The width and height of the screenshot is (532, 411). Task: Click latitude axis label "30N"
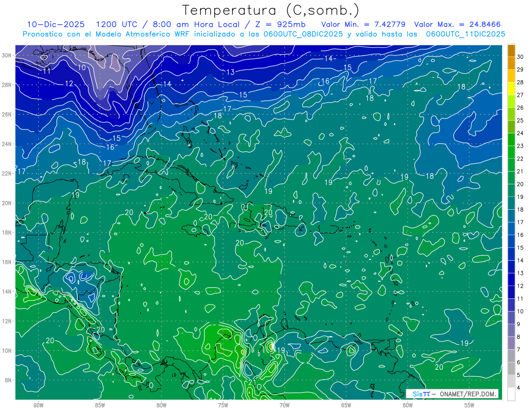pos(8,55)
